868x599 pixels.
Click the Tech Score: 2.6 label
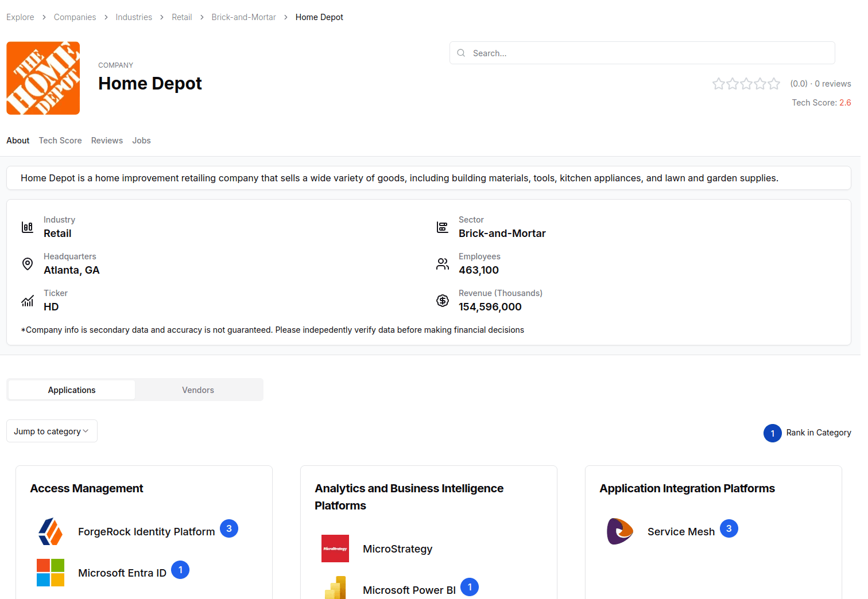(x=821, y=103)
